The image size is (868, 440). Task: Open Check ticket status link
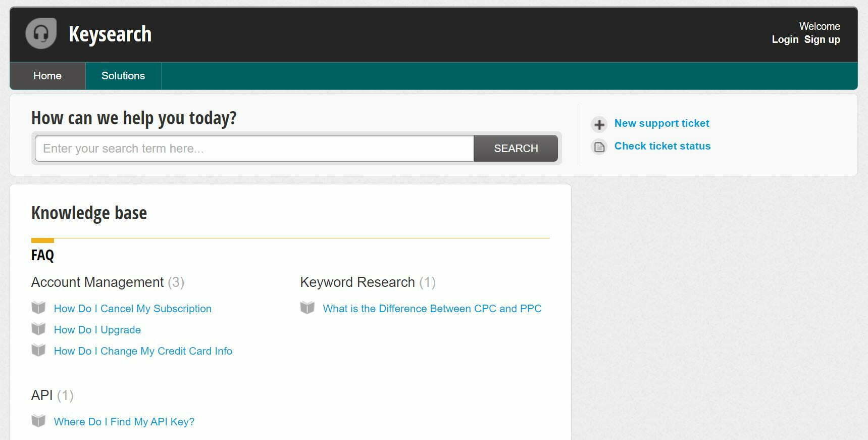(662, 146)
